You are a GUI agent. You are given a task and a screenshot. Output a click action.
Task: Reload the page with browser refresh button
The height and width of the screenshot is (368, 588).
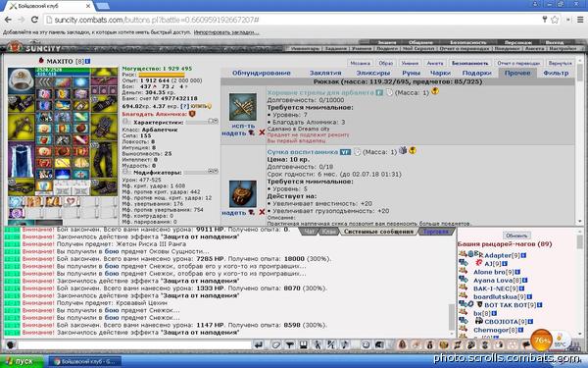(x=34, y=20)
